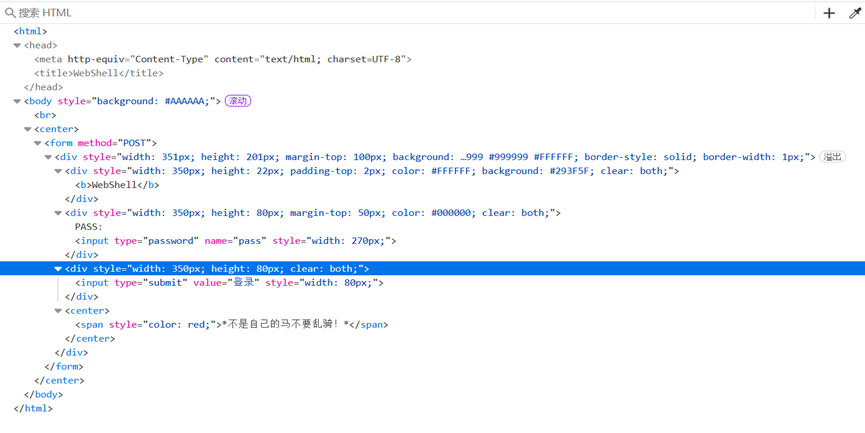The image size is (865, 433).
Task: Select the br element row
Action: (432, 115)
